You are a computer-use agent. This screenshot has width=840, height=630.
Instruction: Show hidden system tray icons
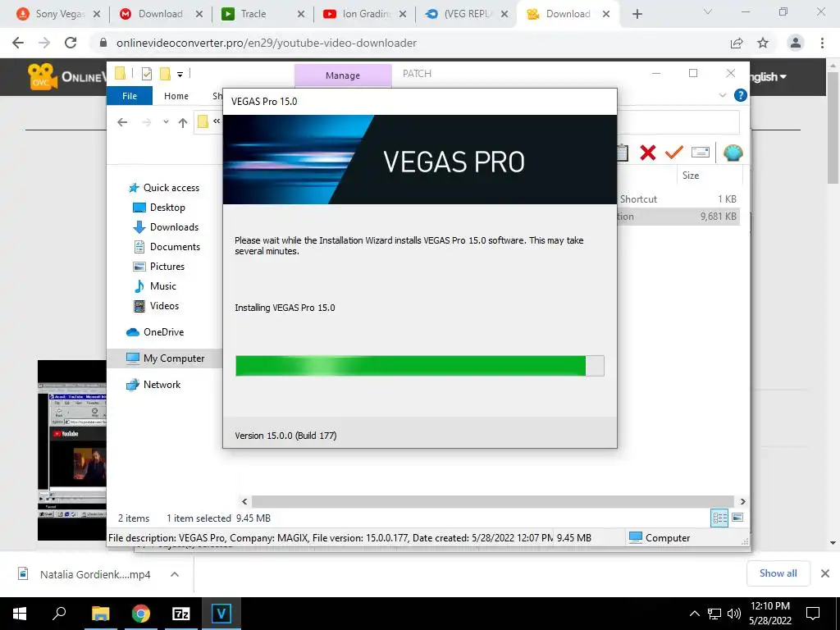(x=694, y=614)
